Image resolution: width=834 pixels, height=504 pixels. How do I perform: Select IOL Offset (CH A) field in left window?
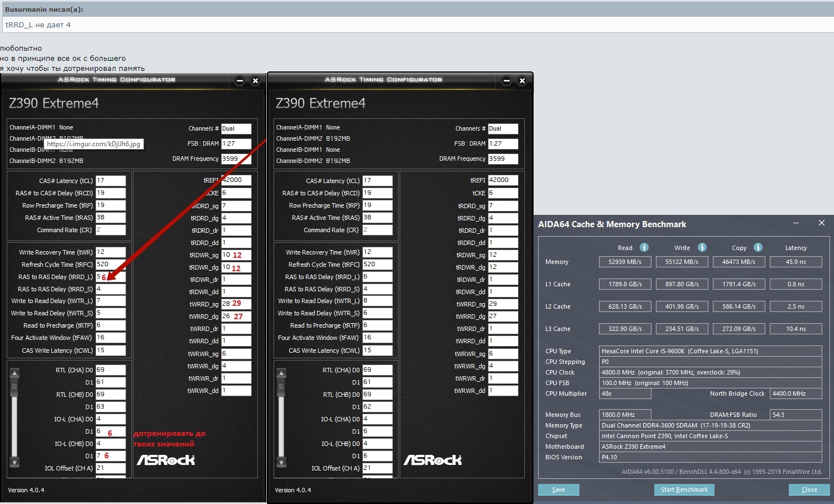pos(111,468)
